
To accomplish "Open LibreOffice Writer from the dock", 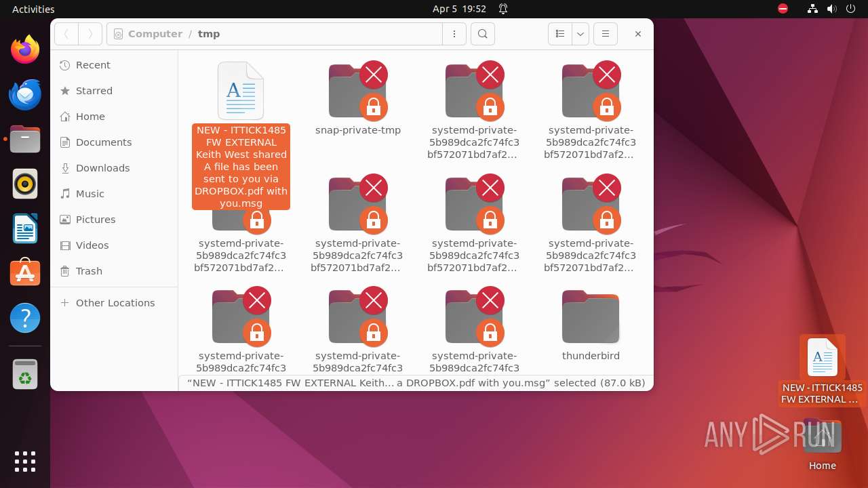I will [x=25, y=228].
